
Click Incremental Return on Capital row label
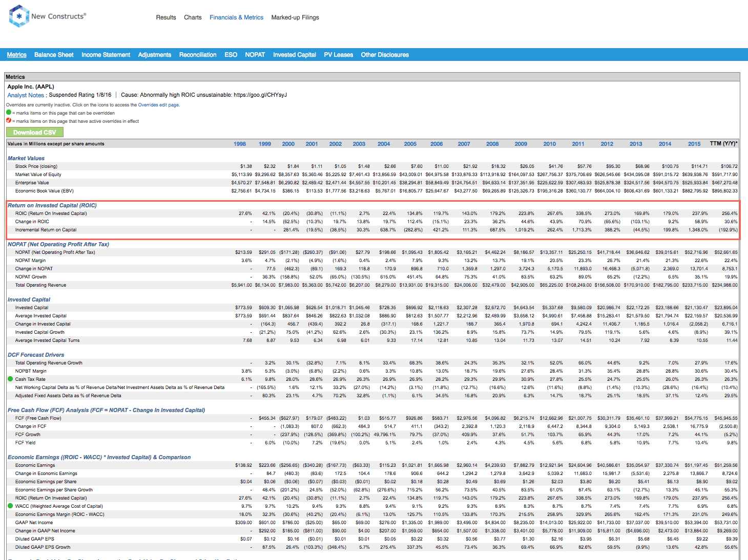click(x=46, y=230)
